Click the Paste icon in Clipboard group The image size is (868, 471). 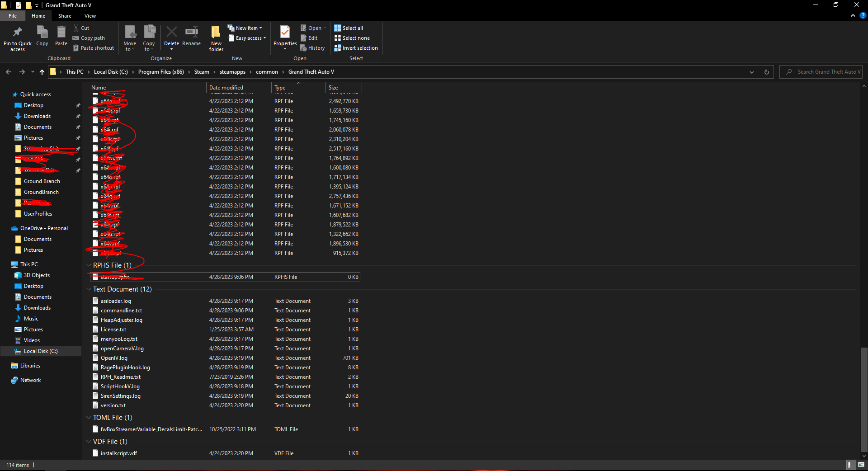[x=61, y=33]
